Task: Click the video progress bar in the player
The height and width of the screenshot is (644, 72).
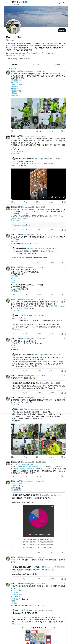Action: [x=39, y=194]
